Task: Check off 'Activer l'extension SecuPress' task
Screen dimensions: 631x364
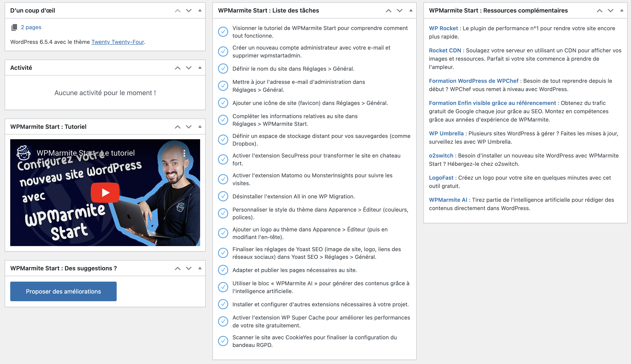Action: (223, 159)
